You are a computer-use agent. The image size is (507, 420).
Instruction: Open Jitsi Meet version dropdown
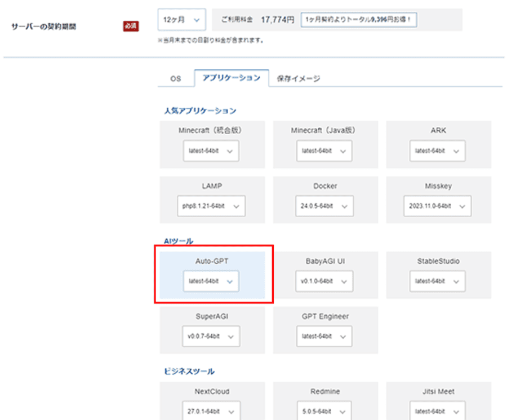click(x=438, y=411)
